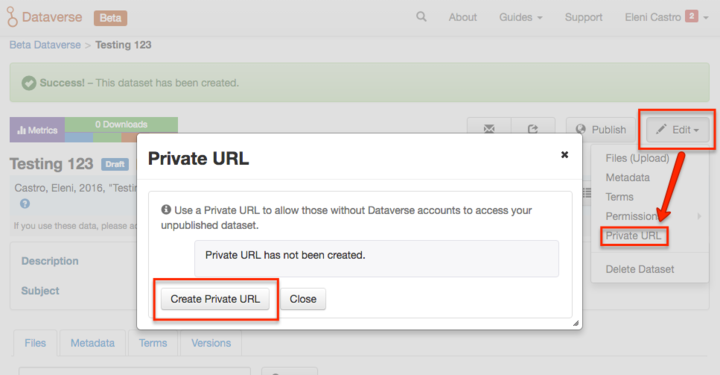Click the 0 Downloads metrics bar

121,124
